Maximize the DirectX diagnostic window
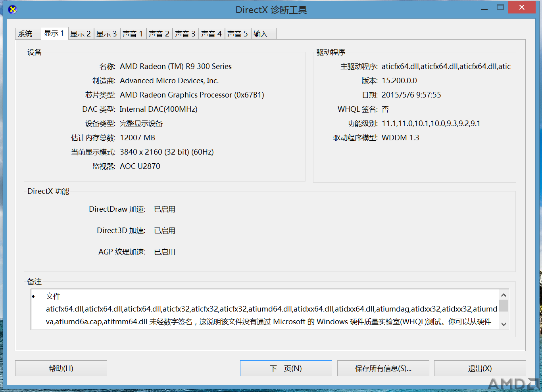The image size is (542, 392). point(500,8)
